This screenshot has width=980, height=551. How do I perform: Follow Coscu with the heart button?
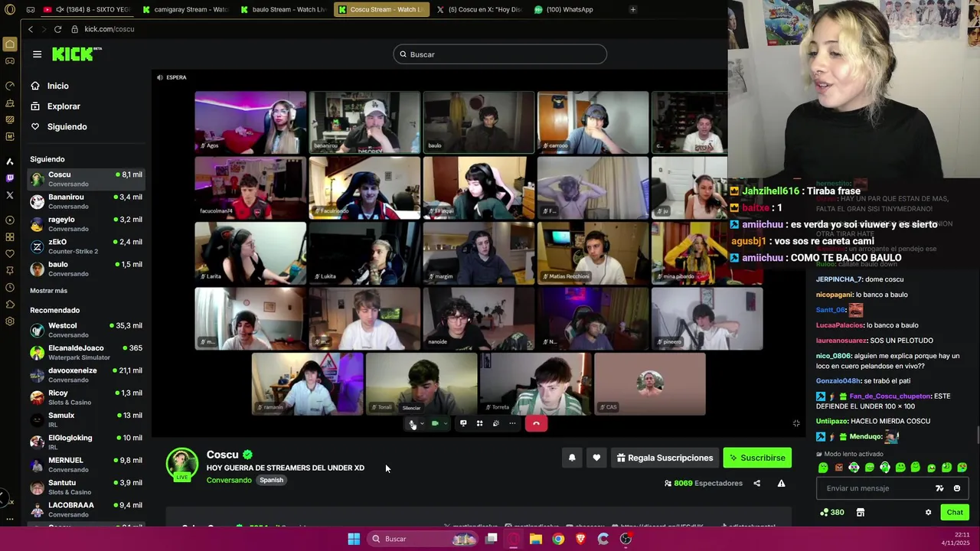(x=596, y=458)
